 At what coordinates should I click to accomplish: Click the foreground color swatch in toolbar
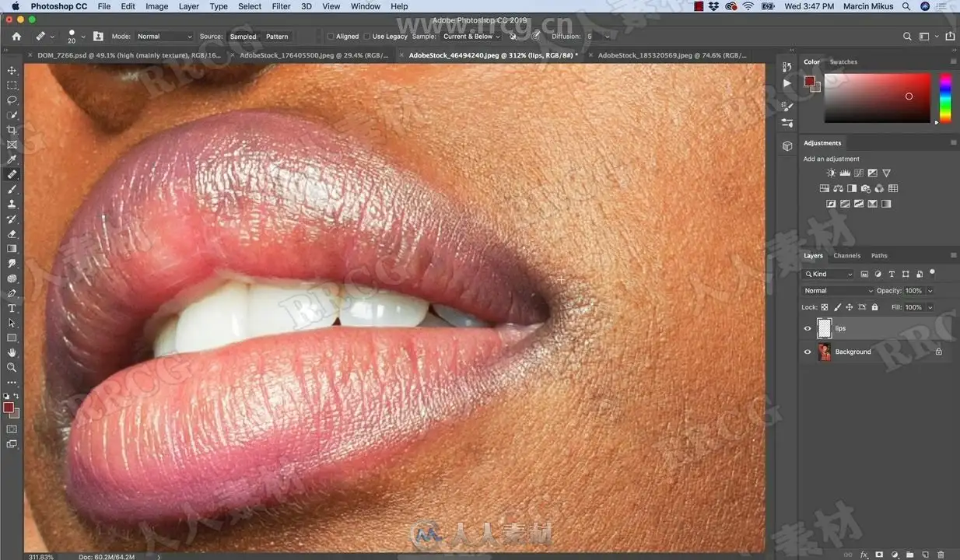(x=8, y=408)
